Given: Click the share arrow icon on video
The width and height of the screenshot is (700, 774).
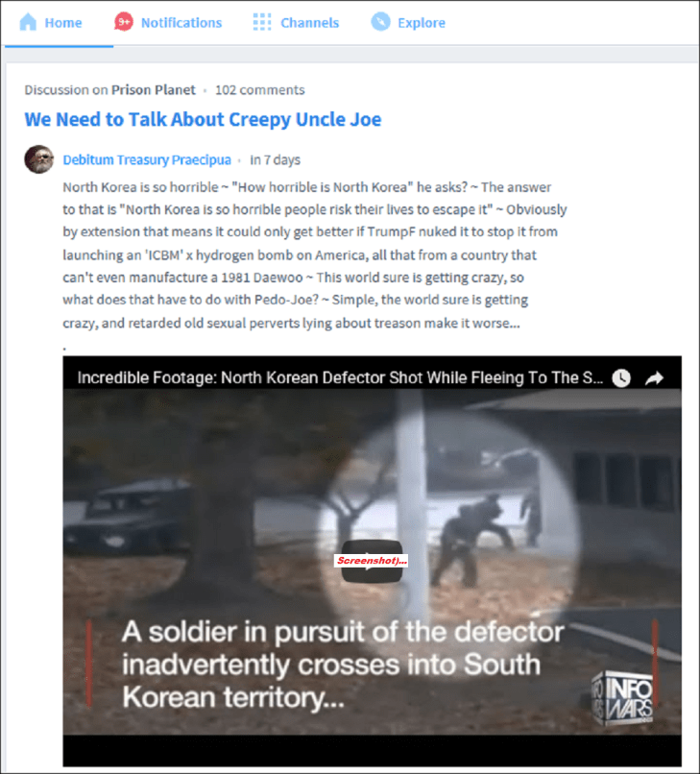Looking at the screenshot, I should tap(655, 378).
